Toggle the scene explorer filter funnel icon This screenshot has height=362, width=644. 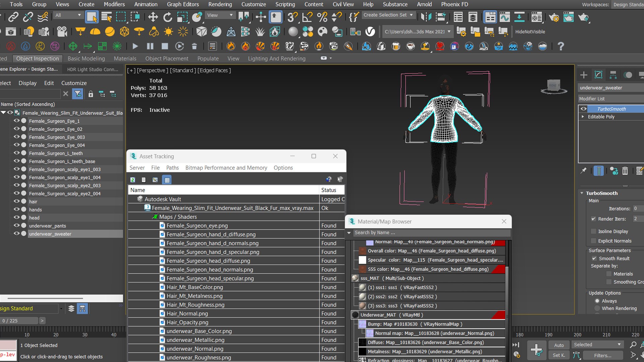tap(77, 94)
